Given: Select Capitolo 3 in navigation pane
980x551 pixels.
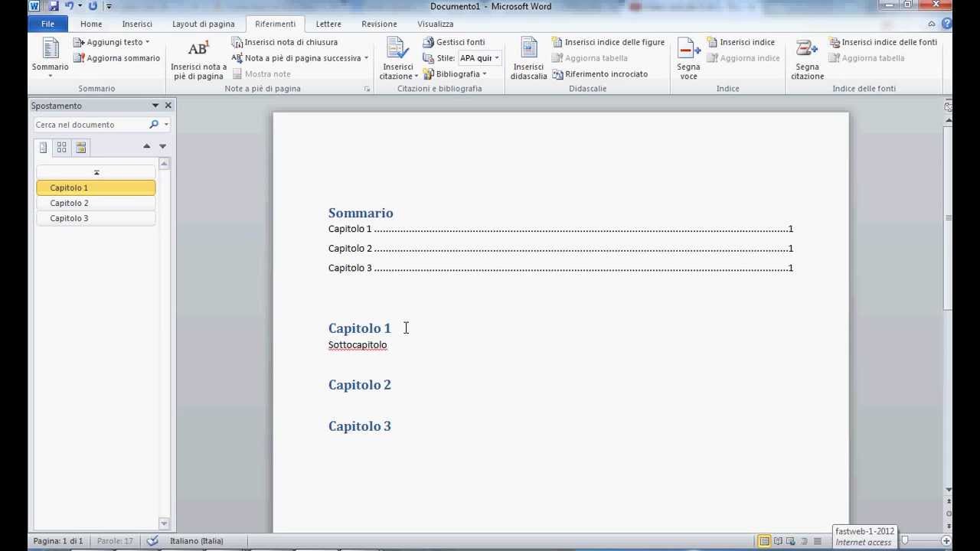Looking at the screenshot, I should pyautogui.click(x=96, y=218).
